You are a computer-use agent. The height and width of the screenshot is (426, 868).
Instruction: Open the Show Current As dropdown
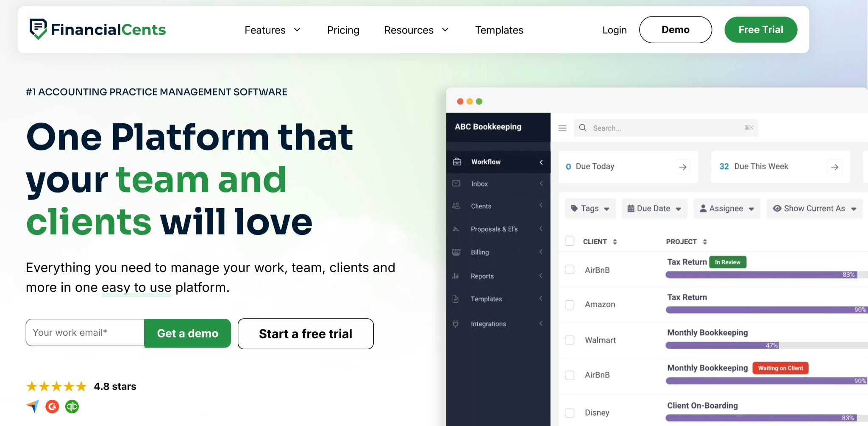[815, 209]
